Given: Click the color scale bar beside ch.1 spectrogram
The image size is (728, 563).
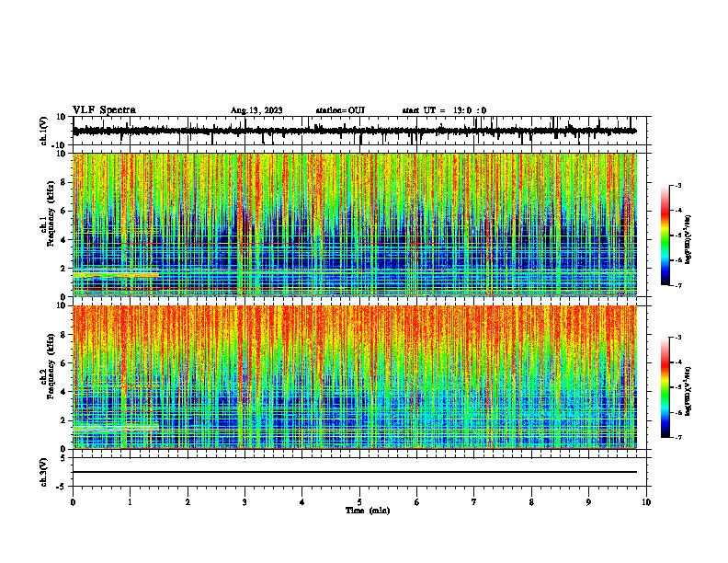Looking at the screenshot, I should point(665,236).
